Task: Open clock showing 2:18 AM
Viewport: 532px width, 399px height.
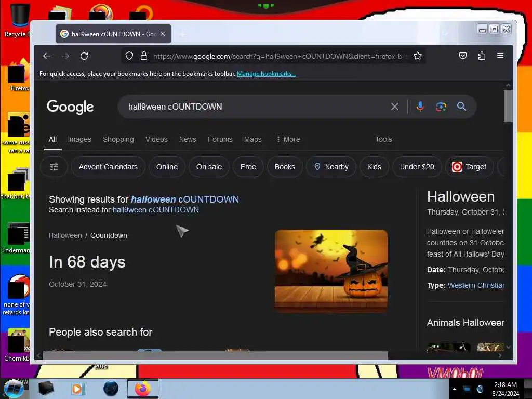Action: pyautogui.click(x=506, y=389)
